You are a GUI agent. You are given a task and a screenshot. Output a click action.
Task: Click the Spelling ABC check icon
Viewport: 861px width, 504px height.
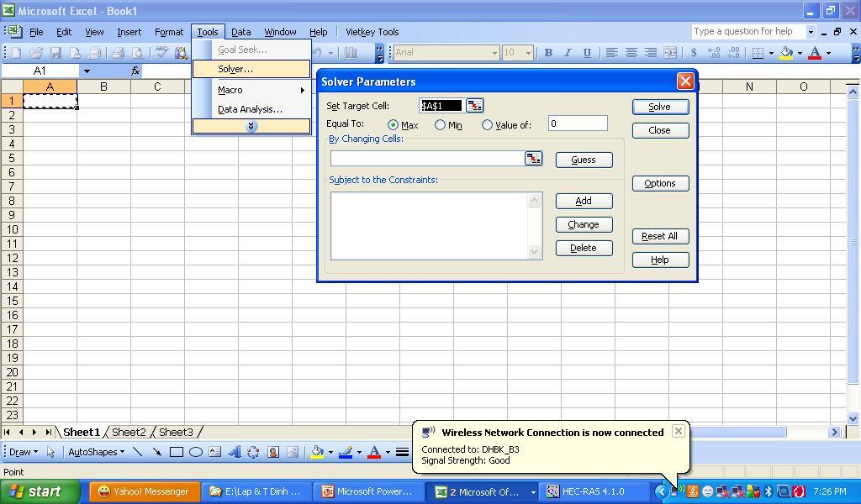pos(161,53)
